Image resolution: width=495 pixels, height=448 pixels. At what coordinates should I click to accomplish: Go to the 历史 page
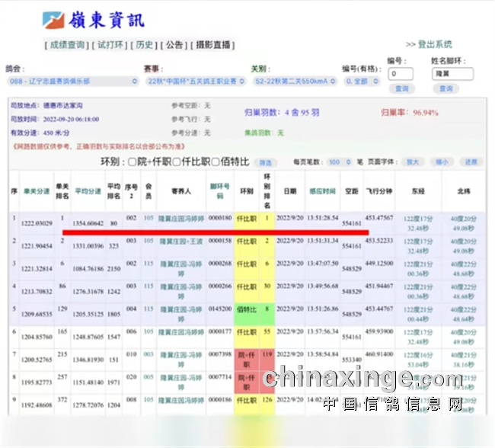[x=145, y=45]
